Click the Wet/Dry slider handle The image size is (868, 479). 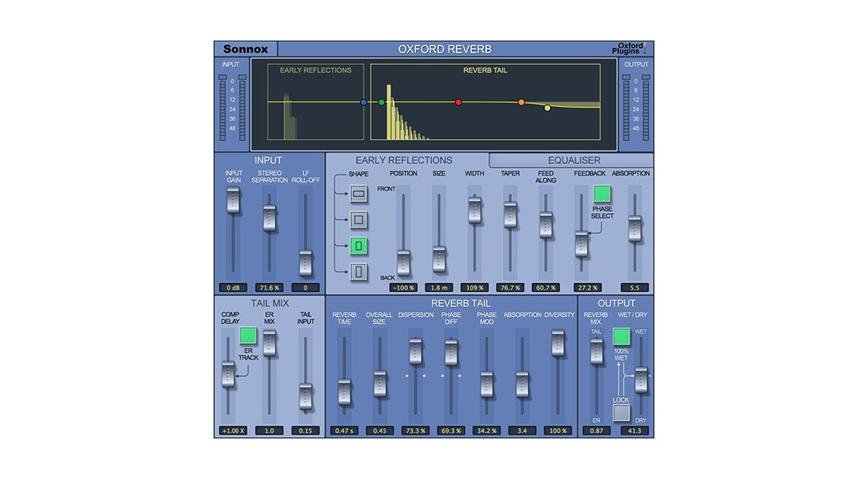click(x=641, y=380)
